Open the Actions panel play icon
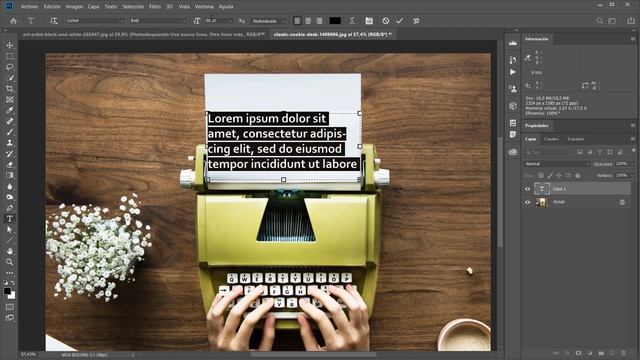The image size is (640, 360). click(513, 72)
